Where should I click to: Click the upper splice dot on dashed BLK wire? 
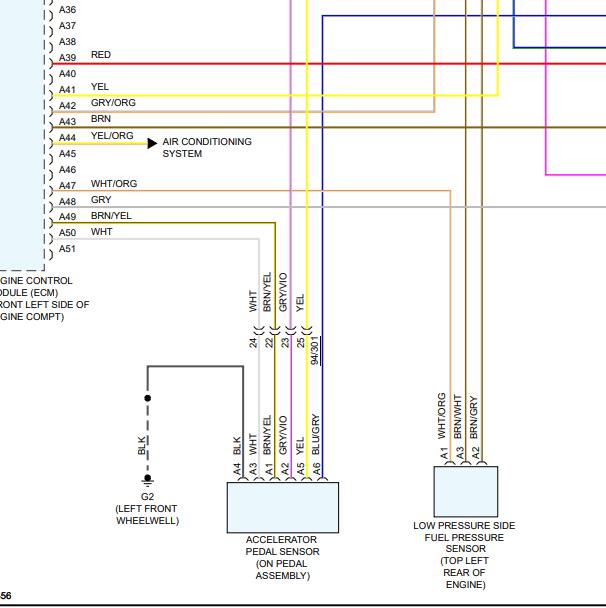[x=147, y=398]
